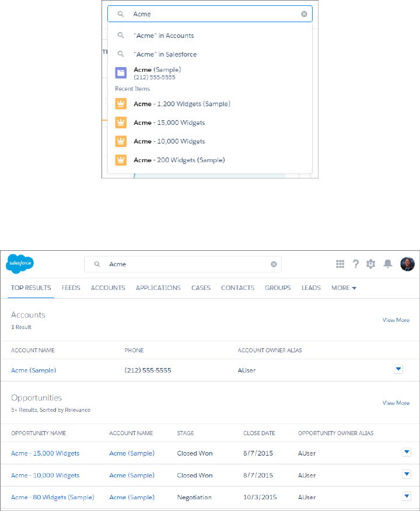Image resolution: width=420 pixels, height=511 pixels.
Task: Focus the Acme search field in the popup
Action: pyautogui.click(x=210, y=14)
